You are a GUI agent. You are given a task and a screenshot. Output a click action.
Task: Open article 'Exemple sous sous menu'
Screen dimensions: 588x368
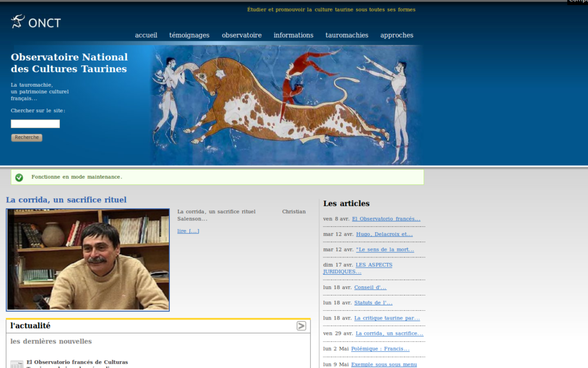pos(384,364)
